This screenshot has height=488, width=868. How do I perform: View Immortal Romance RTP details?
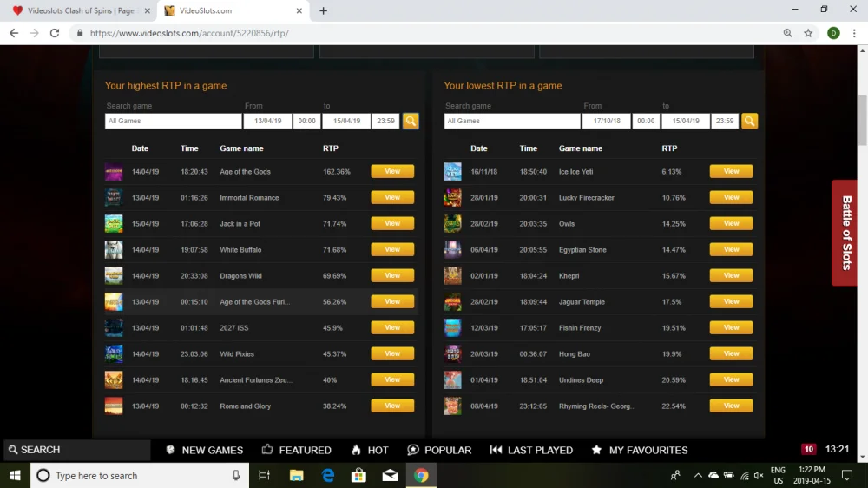(392, 197)
